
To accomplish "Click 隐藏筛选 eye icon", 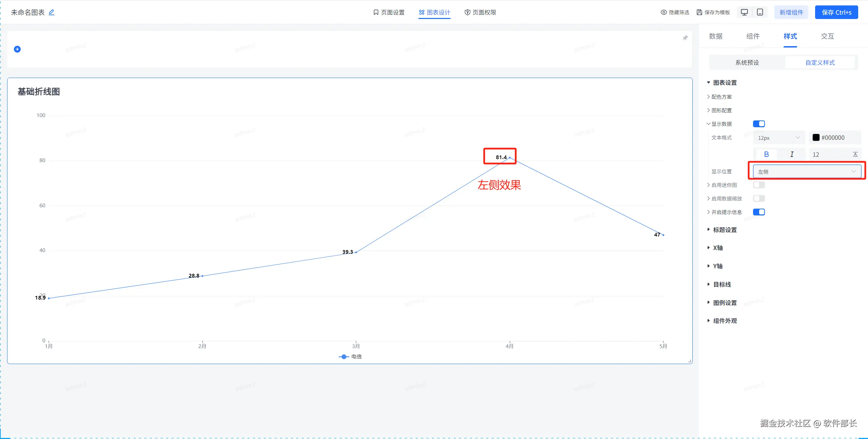I will [x=664, y=12].
